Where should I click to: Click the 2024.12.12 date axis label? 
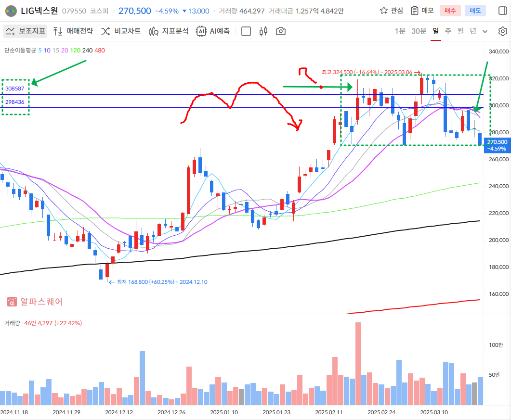119,412
